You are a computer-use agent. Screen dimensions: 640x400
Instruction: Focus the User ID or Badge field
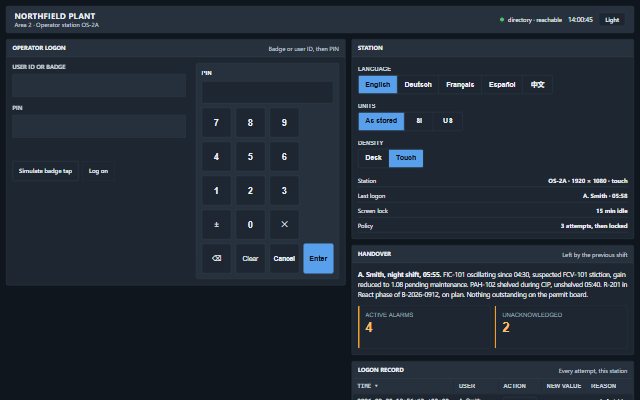(99, 85)
